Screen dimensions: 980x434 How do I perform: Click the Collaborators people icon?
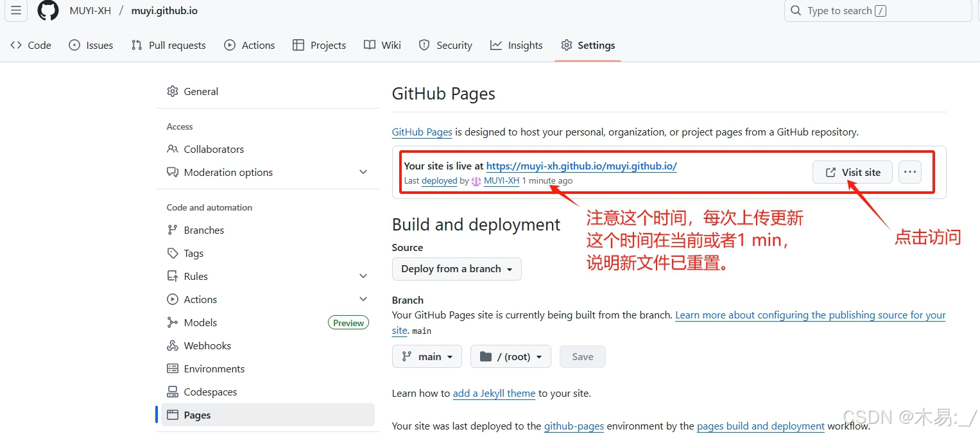coord(172,149)
